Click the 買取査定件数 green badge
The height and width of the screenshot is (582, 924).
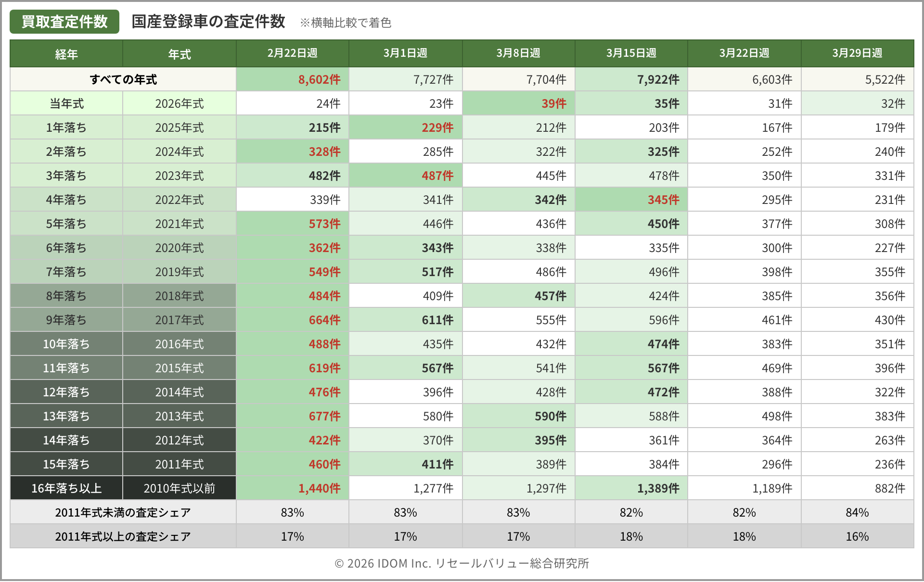pos(64,22)
